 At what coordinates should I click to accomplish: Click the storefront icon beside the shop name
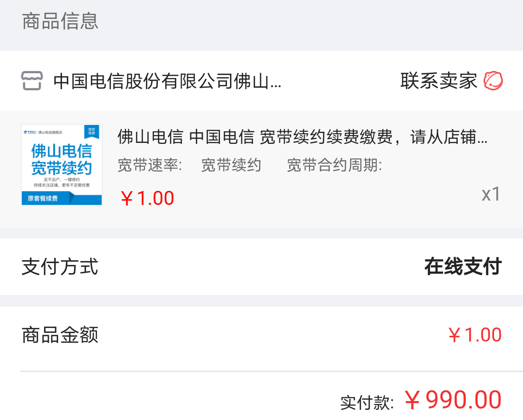[32, 81]
